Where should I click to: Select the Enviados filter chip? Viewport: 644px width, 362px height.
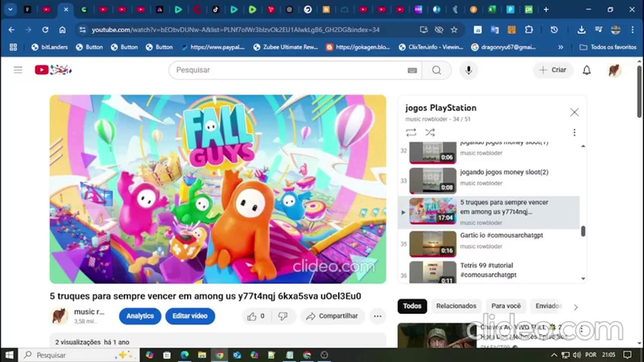click(x=547, y=306)
